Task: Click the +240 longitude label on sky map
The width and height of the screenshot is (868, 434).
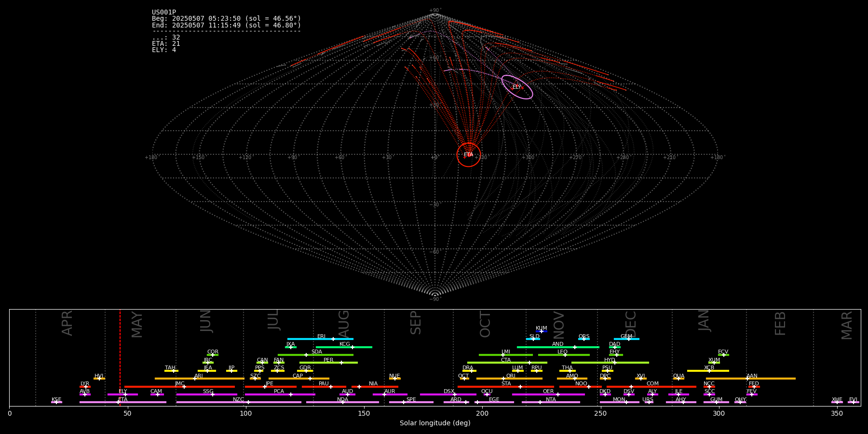Action: pos(623,157)
